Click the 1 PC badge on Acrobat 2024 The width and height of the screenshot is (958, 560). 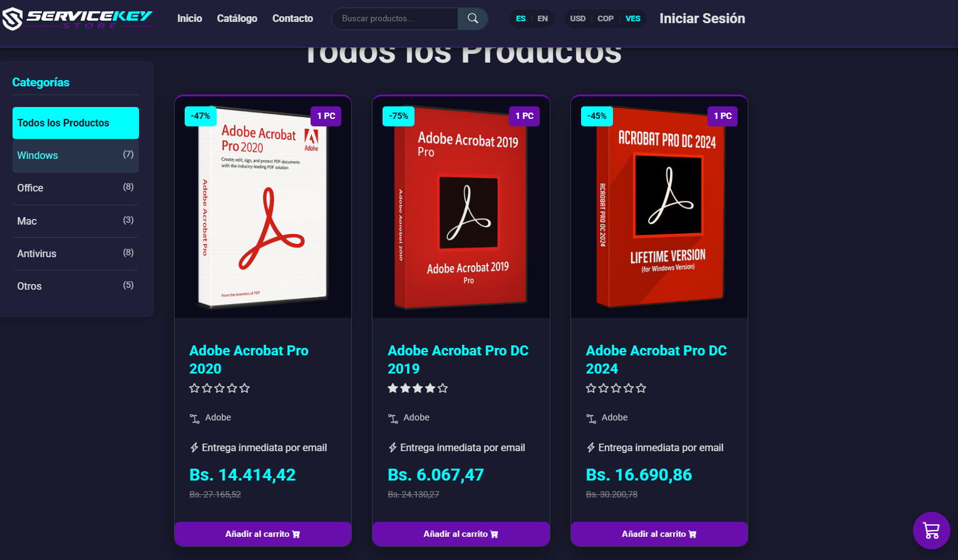tap(723, 116)
